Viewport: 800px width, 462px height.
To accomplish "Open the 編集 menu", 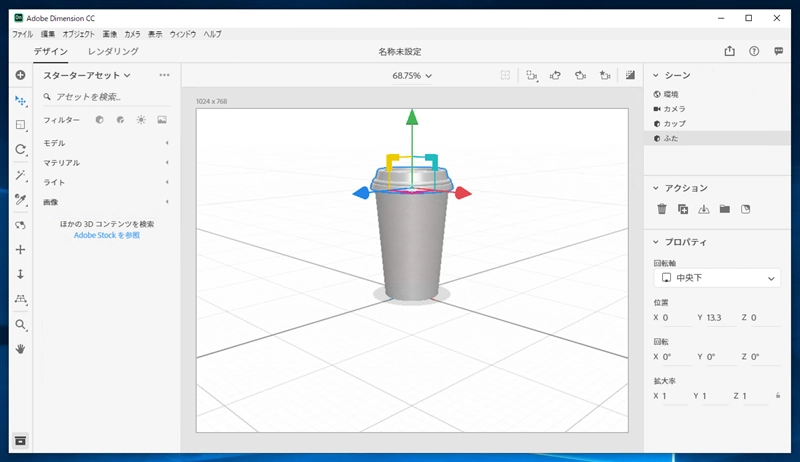I will [x=47, y=34].
